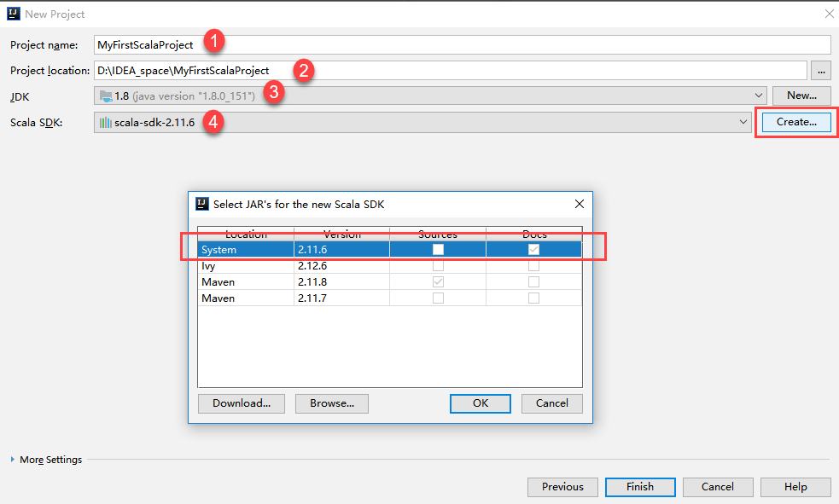Viewport: 839px width, 504px height.
Task: Toggle Docs checkbox in the Ivy 2.12.6 row
Action: [x=533, y=265]
